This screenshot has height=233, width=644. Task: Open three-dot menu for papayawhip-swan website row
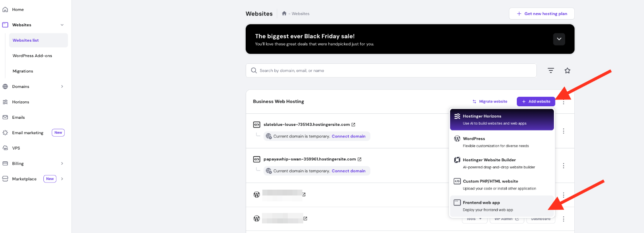click(x=563, y=165)
